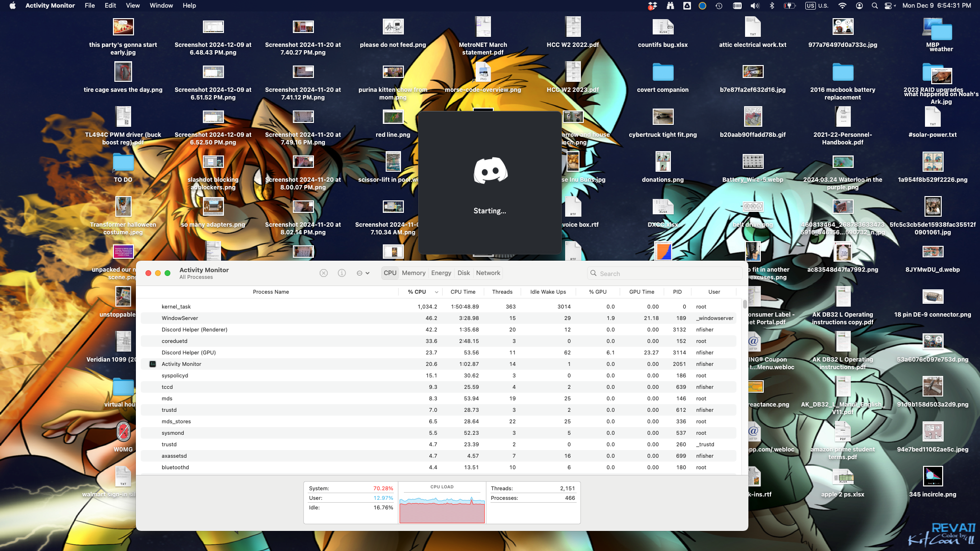This screenshot has height=551, width=980.
Task: Sort processes by Threads column header
Action: coord(502,292)
